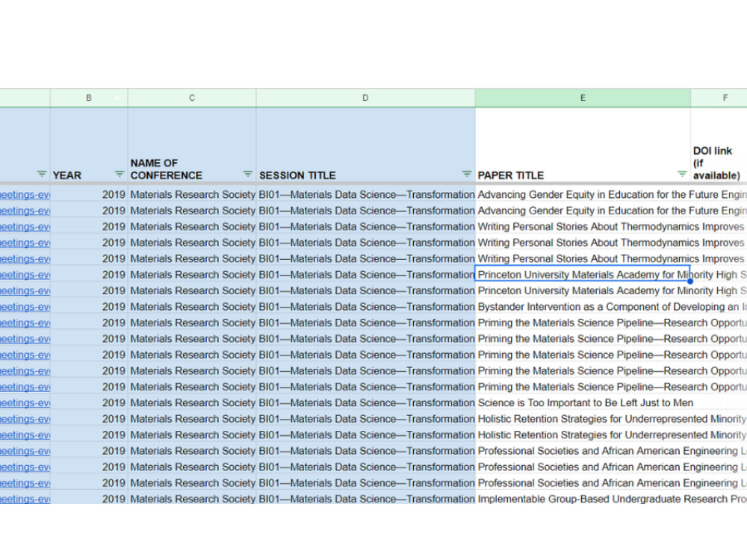Screen dimensions: 747x560
Task: Open the filter icon in the leftmost partially visible column header
Action: pyautogui.click(x=42, y=174)
